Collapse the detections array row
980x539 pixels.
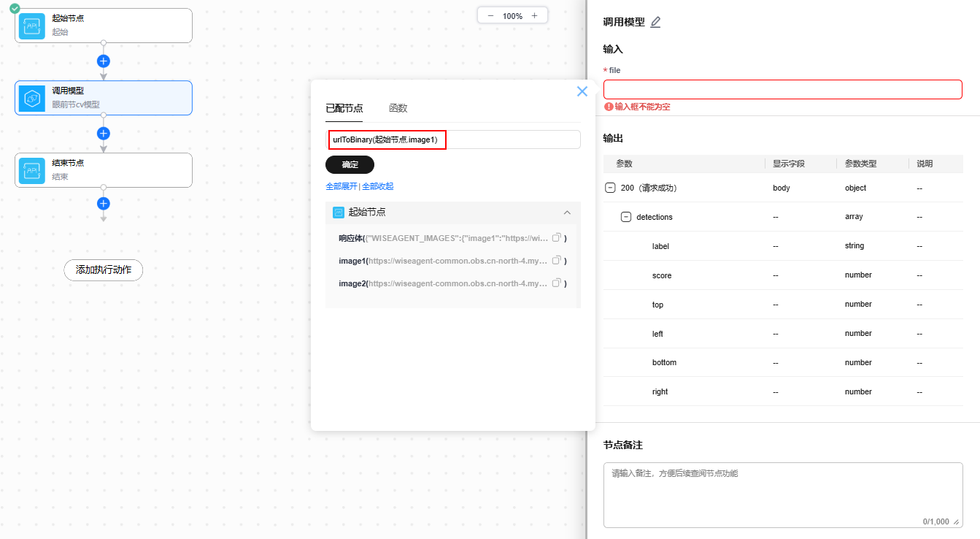point(625,217)
